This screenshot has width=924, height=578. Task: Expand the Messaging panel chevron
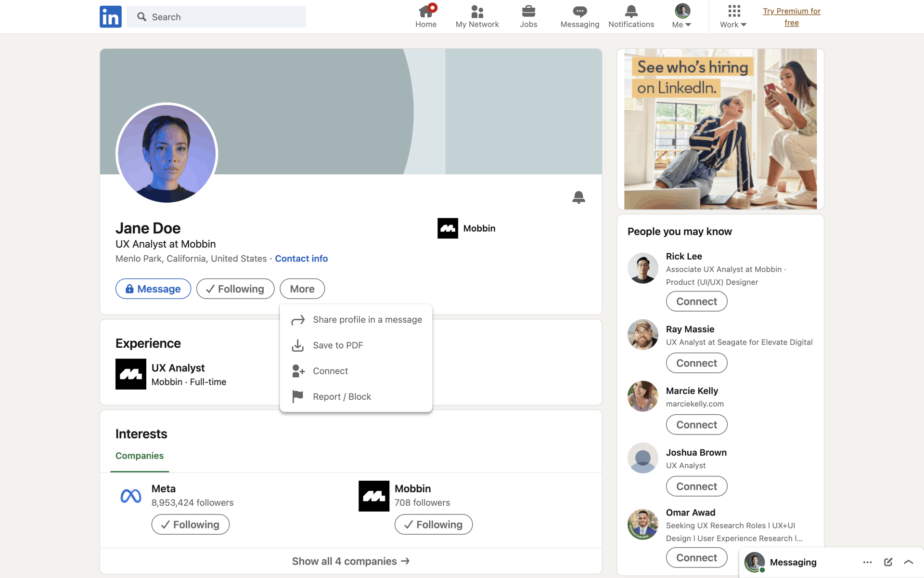click(x=909, y=562)
